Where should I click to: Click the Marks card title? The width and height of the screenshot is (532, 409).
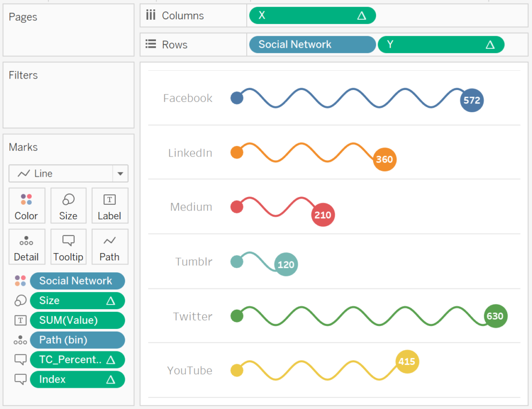pyautogui.click(x=23, y=147)
